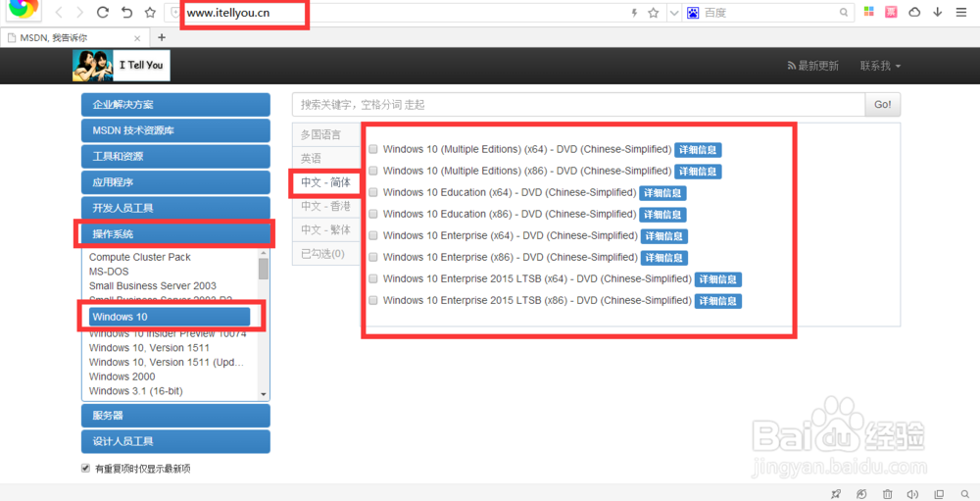Select the highlighted Windows 10 entry

(x=170, y=317)
